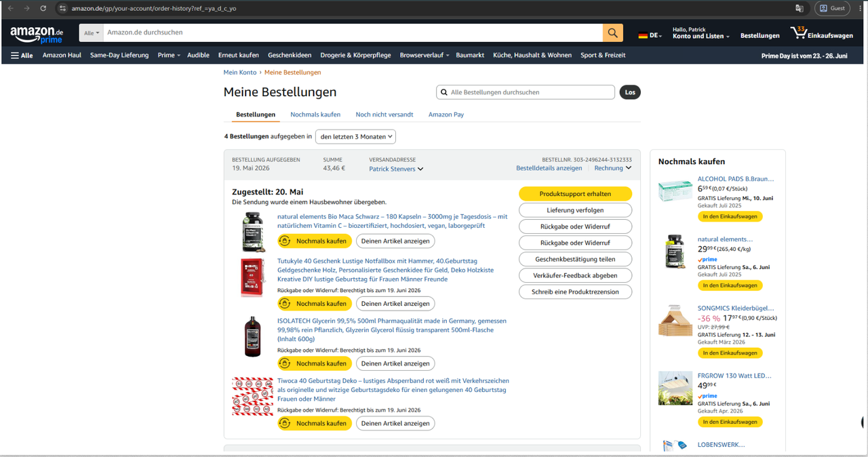Open the Bestellungen link in header
The height and width of the screenshot is (457, 868).
coord(759,35)
